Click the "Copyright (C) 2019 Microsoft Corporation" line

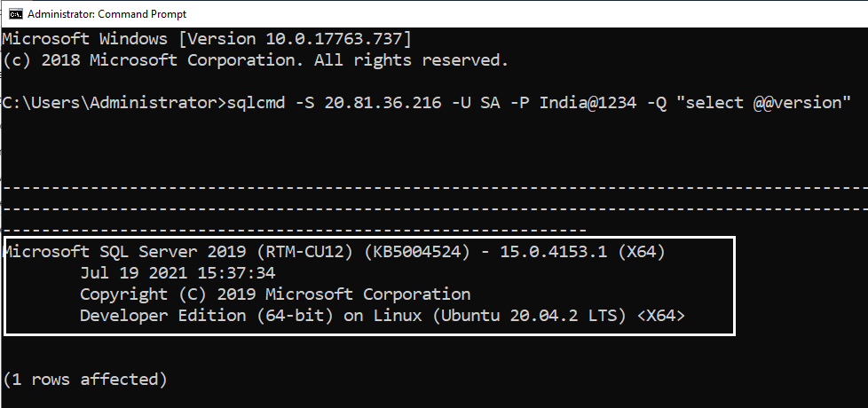[275, 294]
